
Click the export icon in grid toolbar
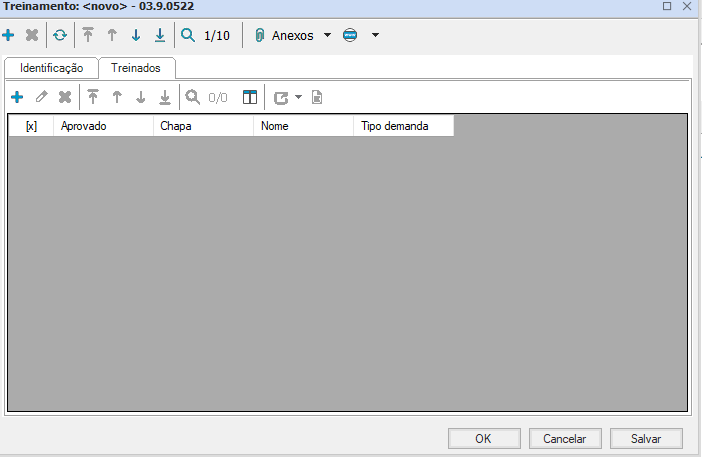[x=280, y=97]
